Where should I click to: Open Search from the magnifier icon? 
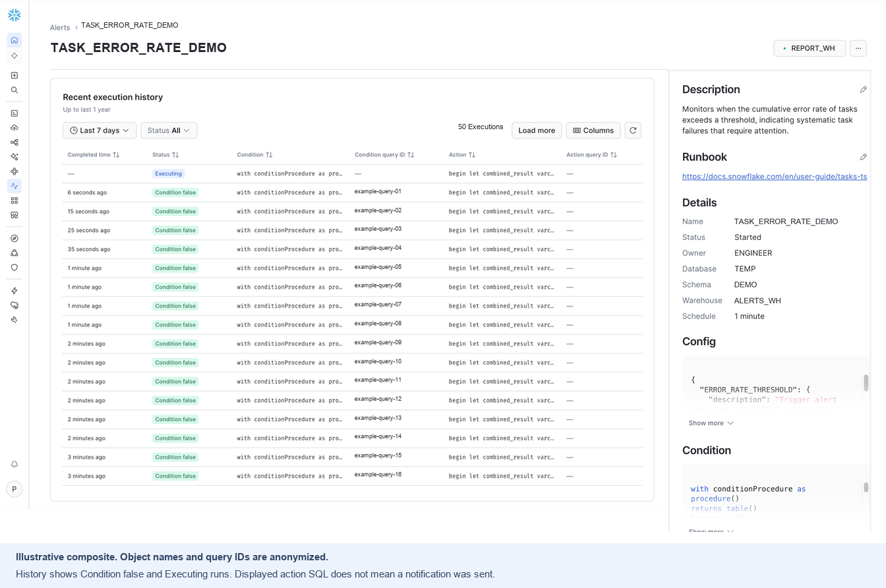click(x=15, y=90)
